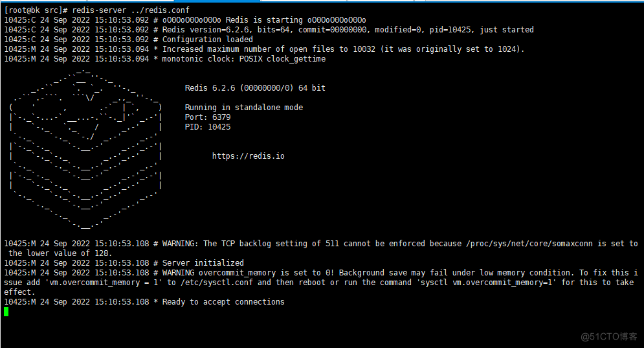
Task: Click 'Ready to accept connections' message
Action: [223, 302]
